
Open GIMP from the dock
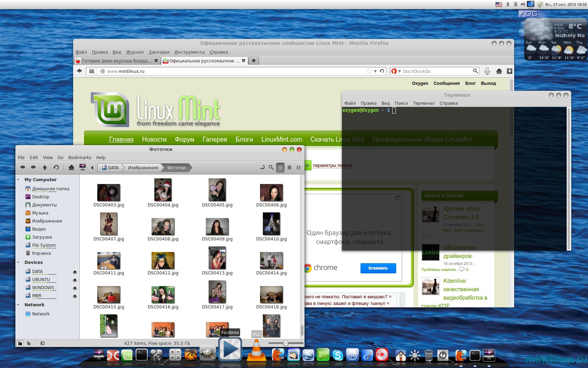(208, 353)
